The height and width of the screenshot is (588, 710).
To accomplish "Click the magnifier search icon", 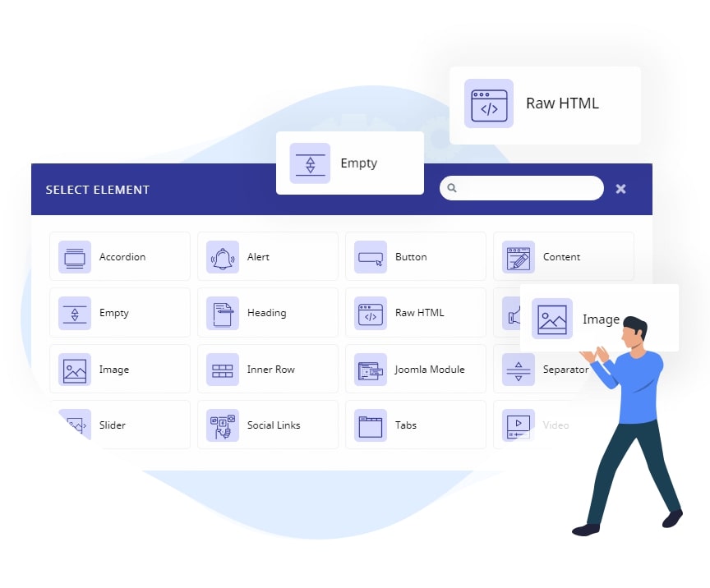I will [451, 188].
